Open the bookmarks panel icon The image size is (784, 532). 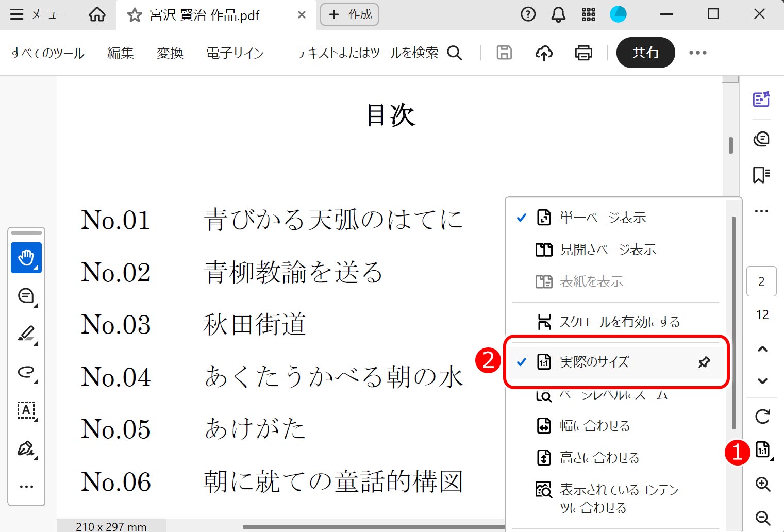[761, 175]
